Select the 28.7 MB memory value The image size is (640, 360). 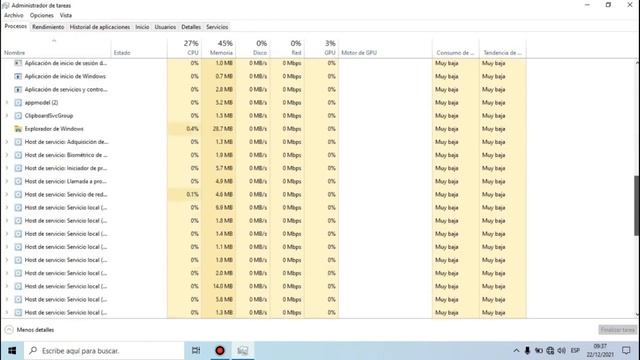223,129
